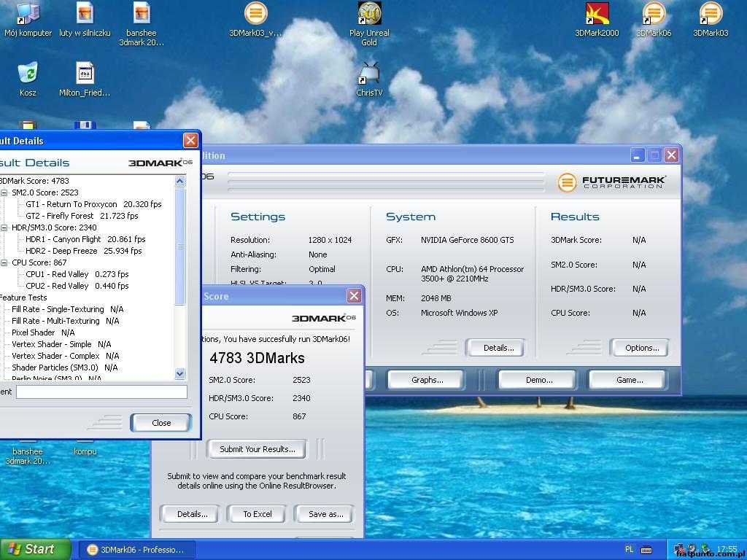Select the Milton_Fried... file icon
747x560 pixels.
click(x=85, y=79)
